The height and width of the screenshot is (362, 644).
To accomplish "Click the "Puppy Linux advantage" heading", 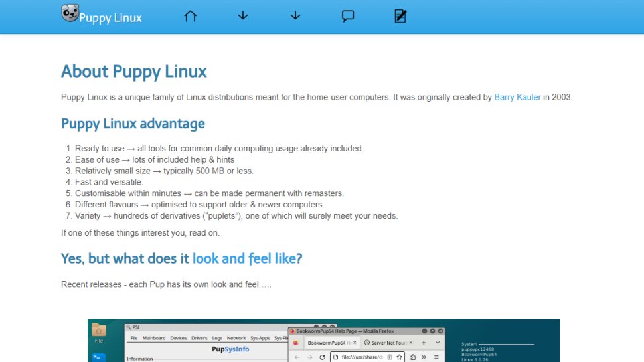I will (x=133, y=124).
